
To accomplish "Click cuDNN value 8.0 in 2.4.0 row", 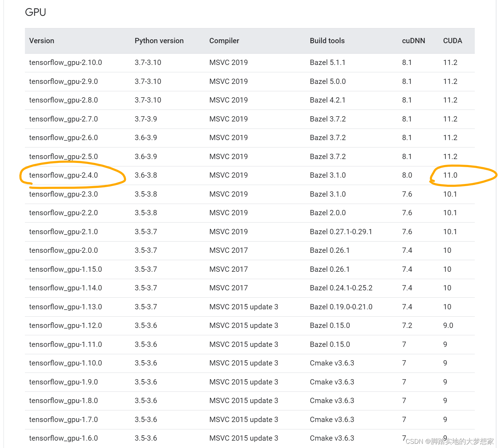I will [x=407, y=175].
